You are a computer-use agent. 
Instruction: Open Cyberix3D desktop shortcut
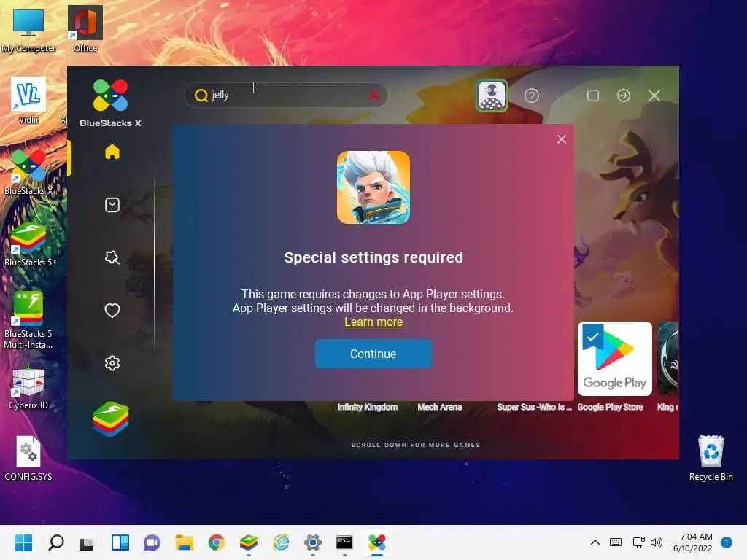coord(28,386)
